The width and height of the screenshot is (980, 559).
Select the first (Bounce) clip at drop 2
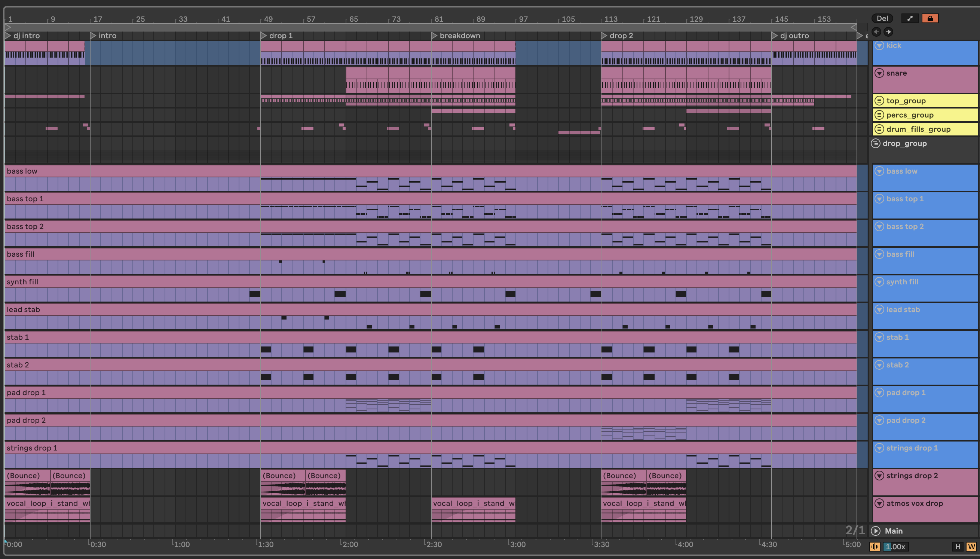coord(624,482)
